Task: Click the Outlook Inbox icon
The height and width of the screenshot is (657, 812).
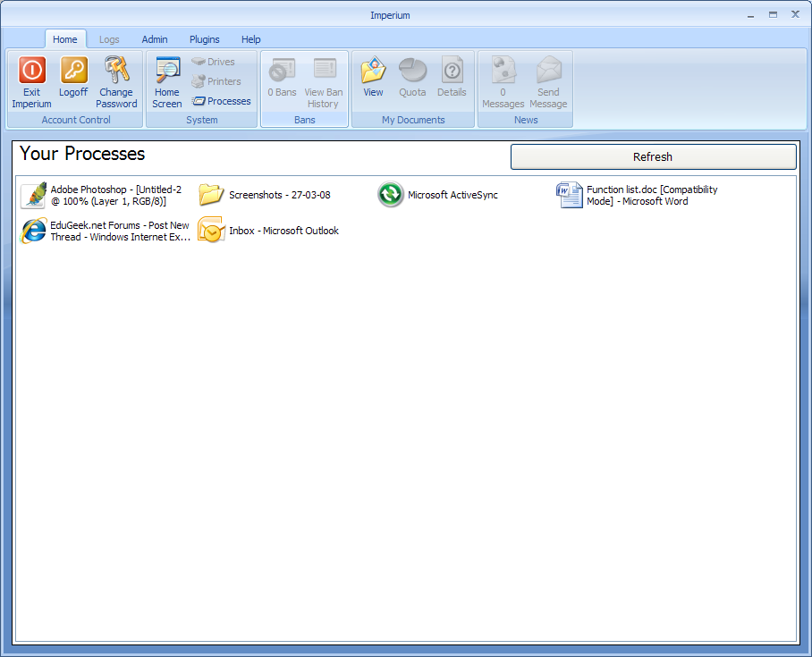Action: coord(211,231)
